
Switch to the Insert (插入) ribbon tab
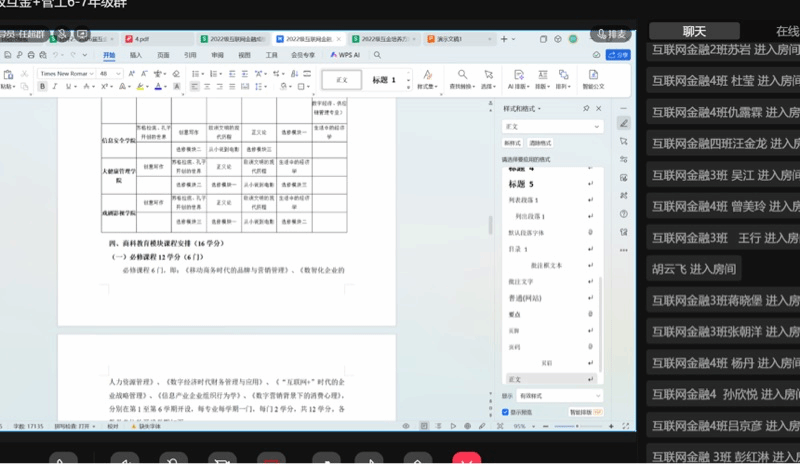135,55
